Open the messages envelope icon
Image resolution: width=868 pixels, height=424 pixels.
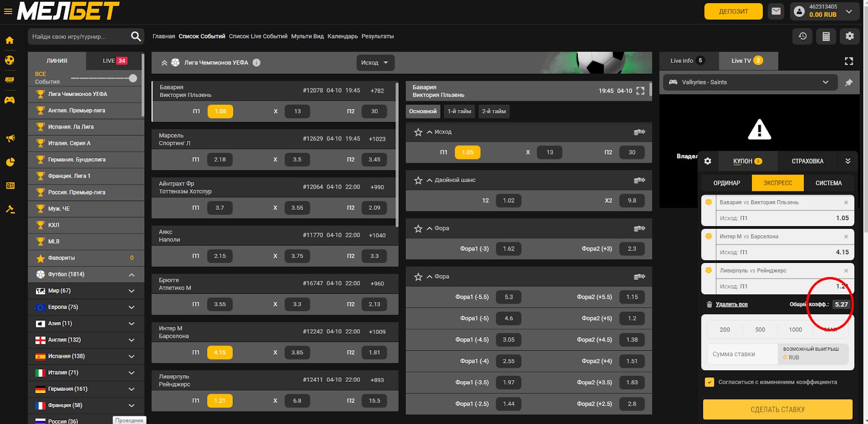pyautogui.click(x=776, y=11)
